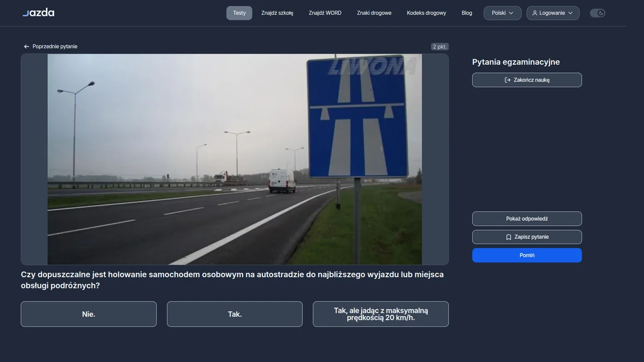Screen dimensions: 644x362
Task: Open the Polski language dropdown
Action: 502,13
